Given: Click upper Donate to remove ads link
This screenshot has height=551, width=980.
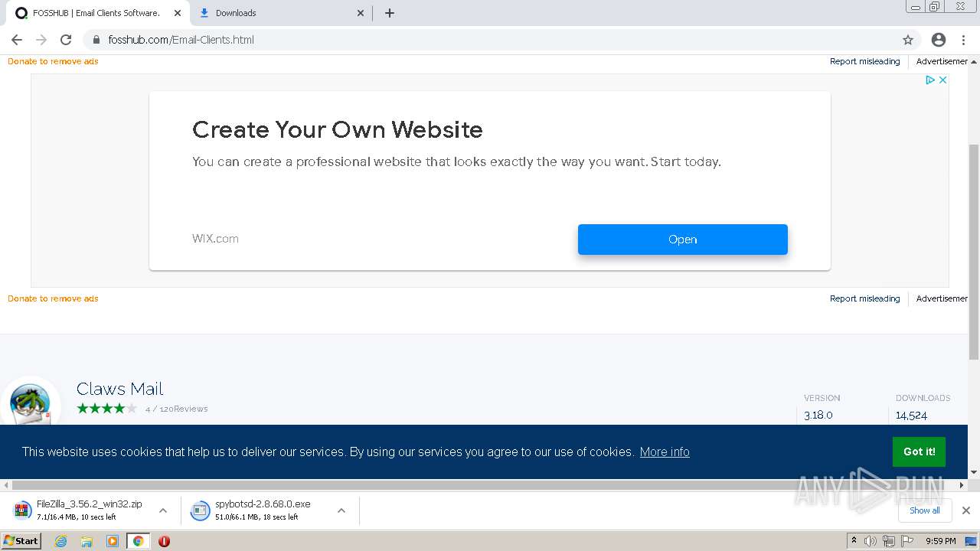Looking at the screenshot, I should [x=53, y=61].
